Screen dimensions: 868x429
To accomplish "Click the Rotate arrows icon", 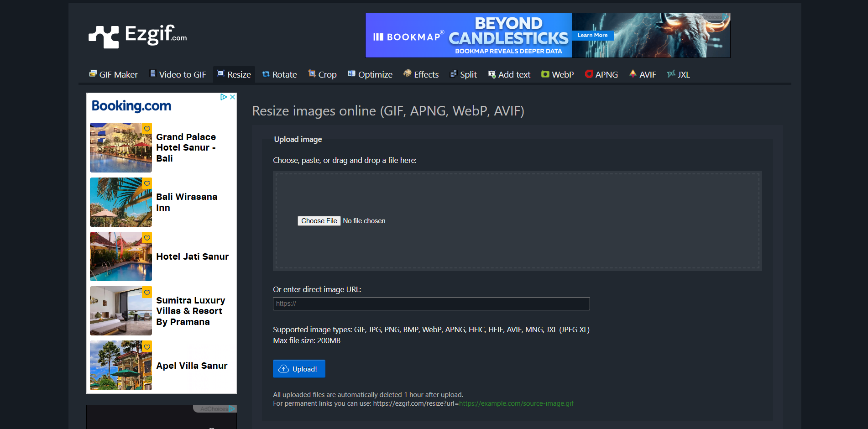I will [266, 74].
